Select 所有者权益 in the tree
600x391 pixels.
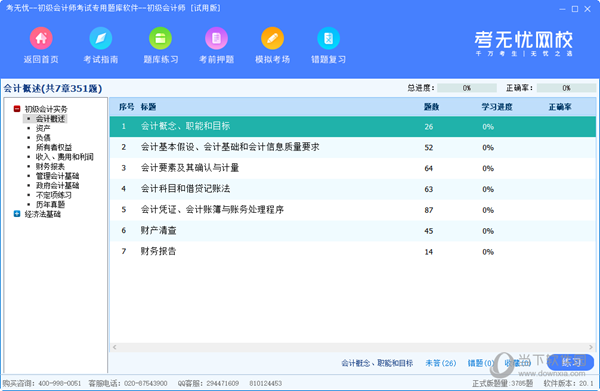(x=54, y=147)
